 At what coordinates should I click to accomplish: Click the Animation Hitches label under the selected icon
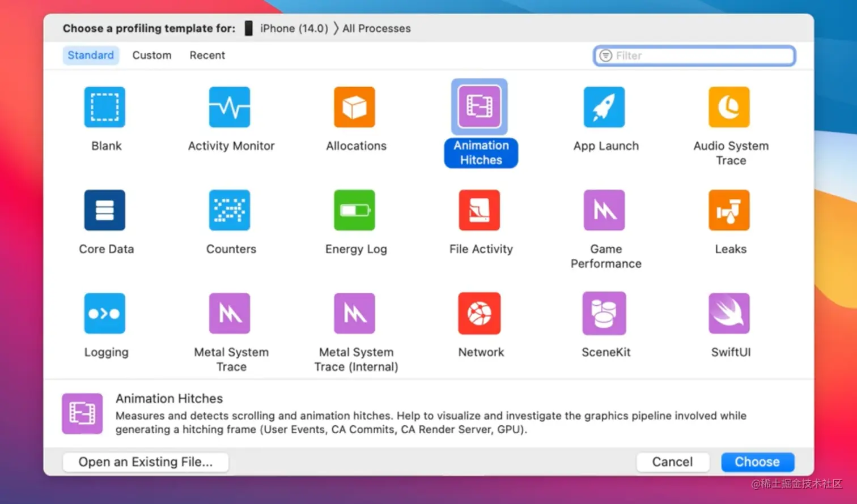coord(481,153)
